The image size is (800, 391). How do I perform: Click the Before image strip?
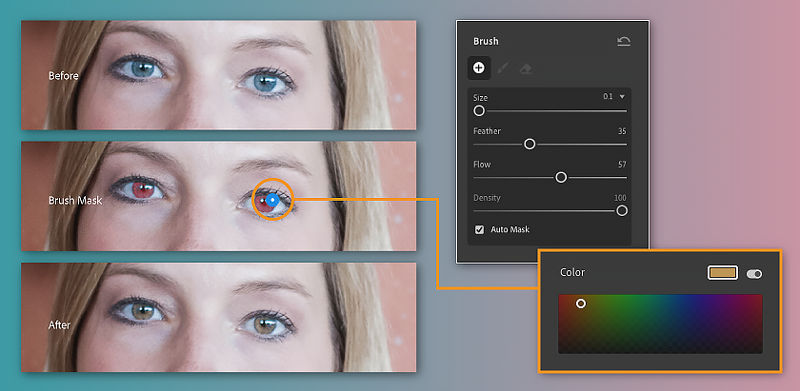point(218,75)
